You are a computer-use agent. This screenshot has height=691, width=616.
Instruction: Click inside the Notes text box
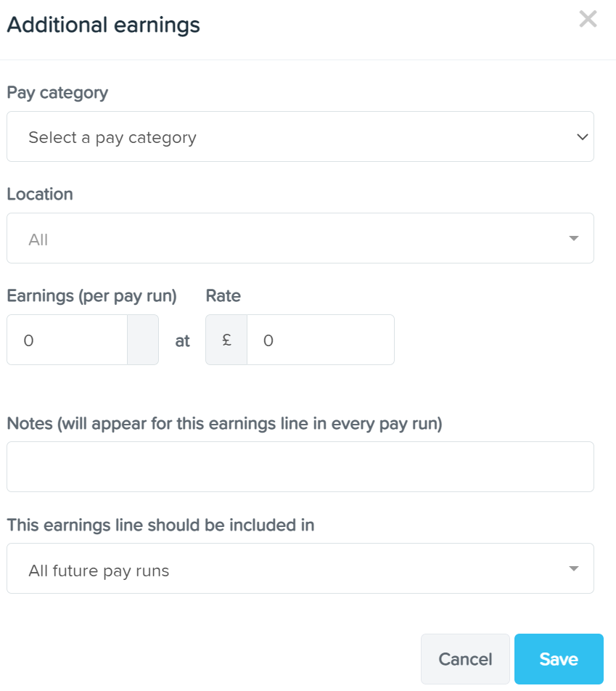coord(300,467)
